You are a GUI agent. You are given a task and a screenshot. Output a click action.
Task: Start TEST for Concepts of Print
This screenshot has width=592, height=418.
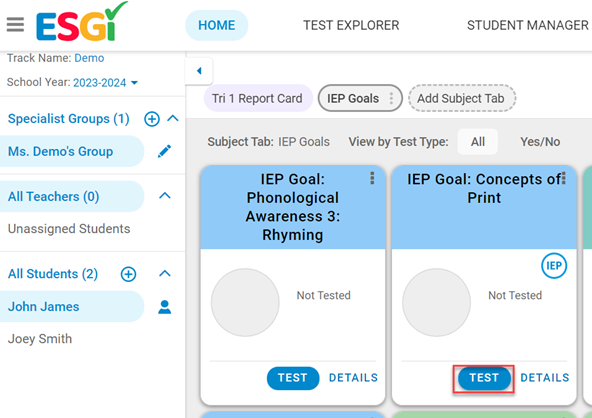click(484, 378)
